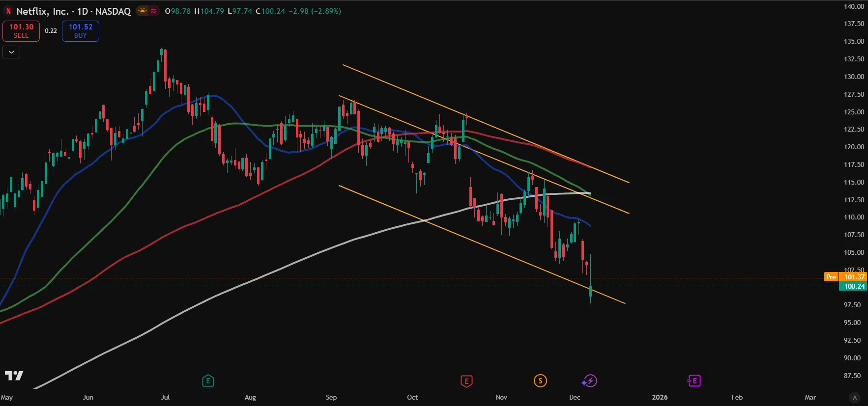Click the Netflix logo icon
868x406 pixels.
(x=8, y=11)
